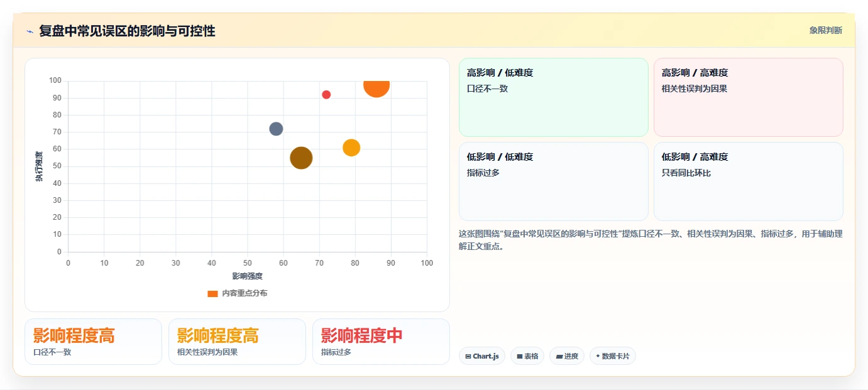Click the gray-blue bubble in chart
Viewport: 868px width, 390px height.
pos(276,129)
